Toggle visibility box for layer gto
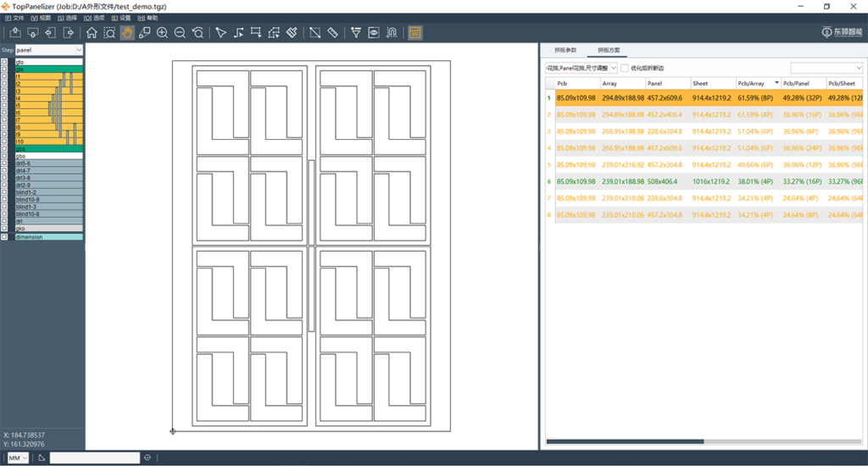This screenshot has height=466, width=868. click(x=4, y=62)
